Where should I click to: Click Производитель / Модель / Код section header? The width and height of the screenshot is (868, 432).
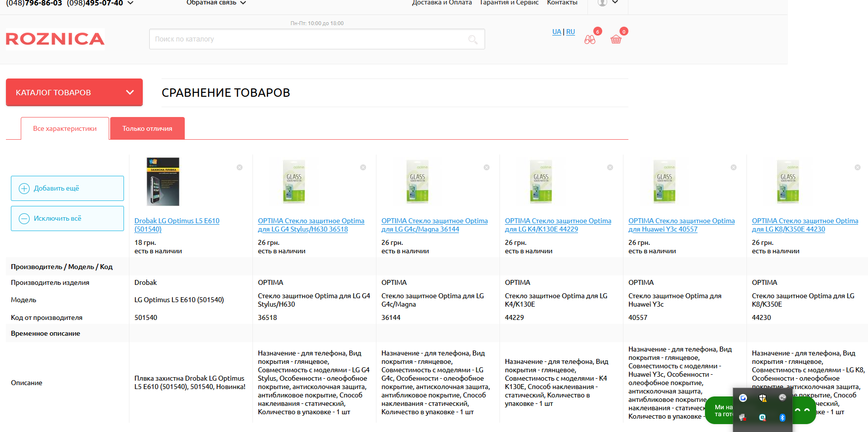tap(62, 267)
